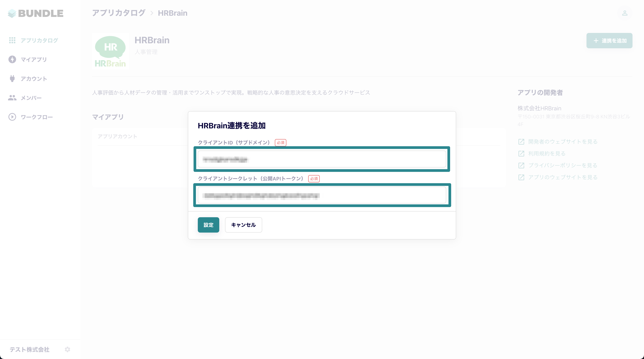
Task: Open the プライバシーポリシーを見る link
Action: click(563, 165)
